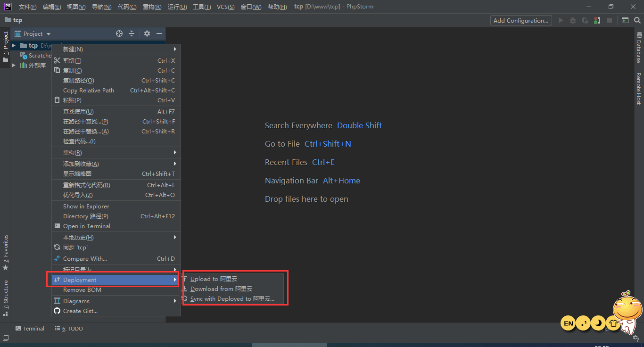
Task: Click the Diagrams icon in context menu
Action: click(x=57, y=301)
